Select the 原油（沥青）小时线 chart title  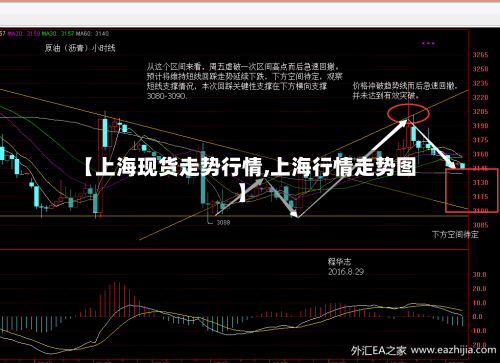(80, 48)
